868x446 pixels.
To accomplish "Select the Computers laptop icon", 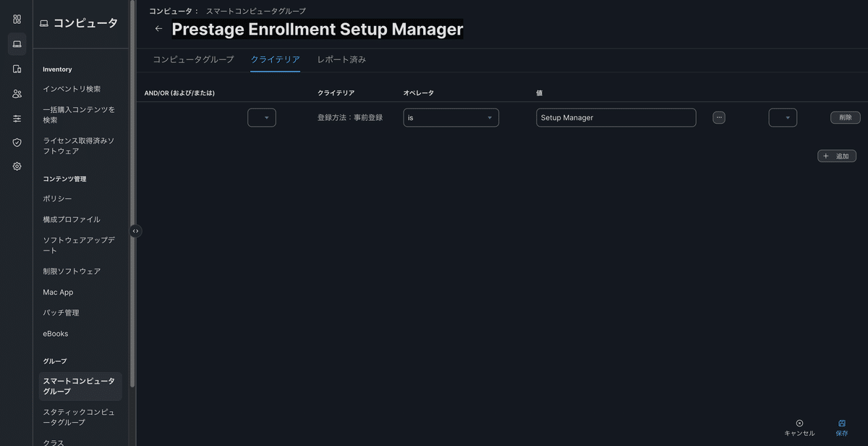I will [x=16, y=43].
